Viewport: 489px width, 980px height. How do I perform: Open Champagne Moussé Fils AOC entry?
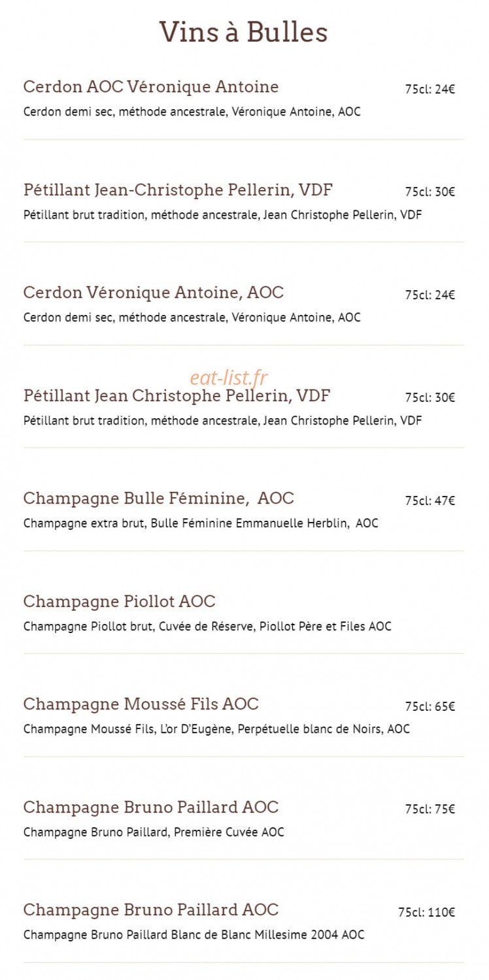[141, 704]
